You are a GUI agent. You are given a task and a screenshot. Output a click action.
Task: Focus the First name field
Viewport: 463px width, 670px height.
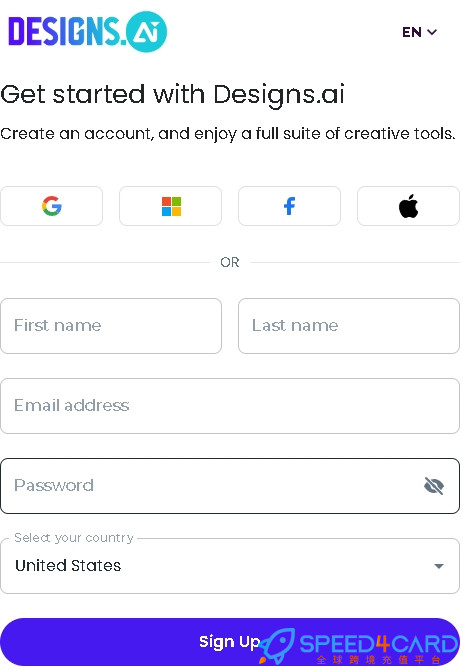pos(111,326)
